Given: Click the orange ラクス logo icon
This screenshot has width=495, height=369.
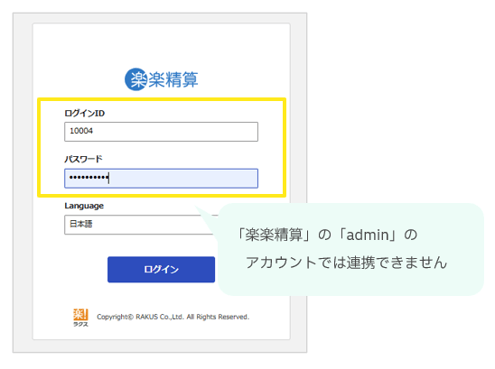Looking at the screenshot, I should (81, 318).
